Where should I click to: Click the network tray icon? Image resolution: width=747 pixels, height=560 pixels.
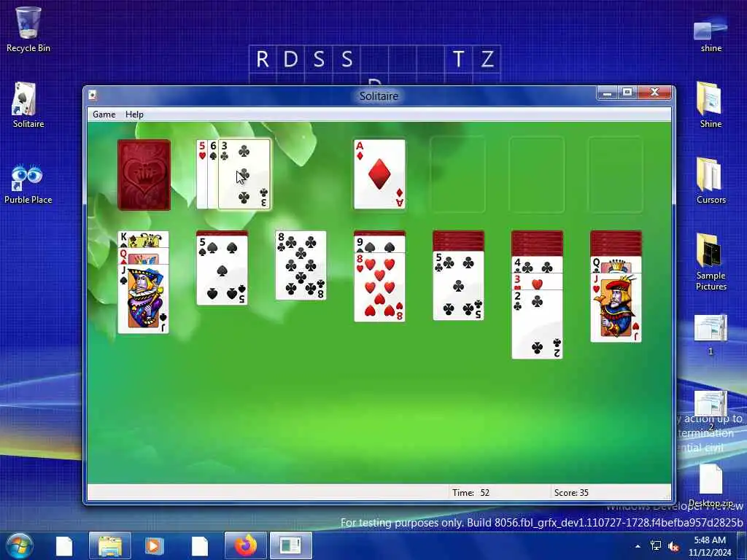tap(656, 545)
